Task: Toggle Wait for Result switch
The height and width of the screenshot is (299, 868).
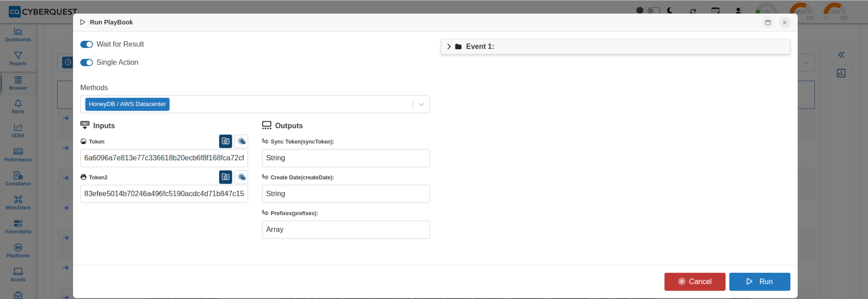Action: click(86, 44)
